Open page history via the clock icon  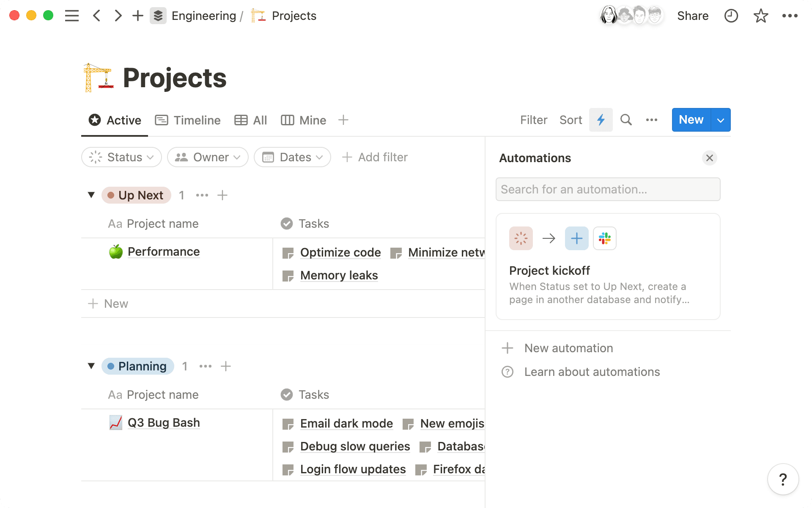click(x=731, y=16)
